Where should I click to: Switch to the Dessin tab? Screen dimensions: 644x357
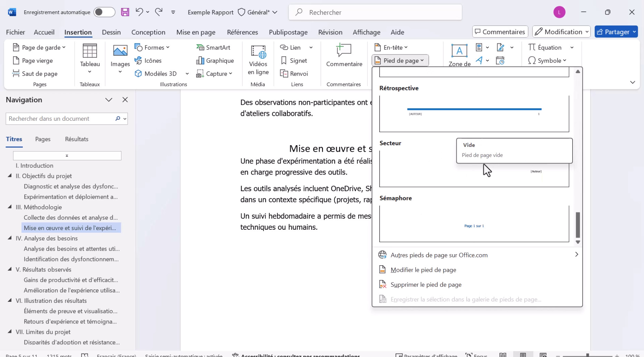point(111,32)
